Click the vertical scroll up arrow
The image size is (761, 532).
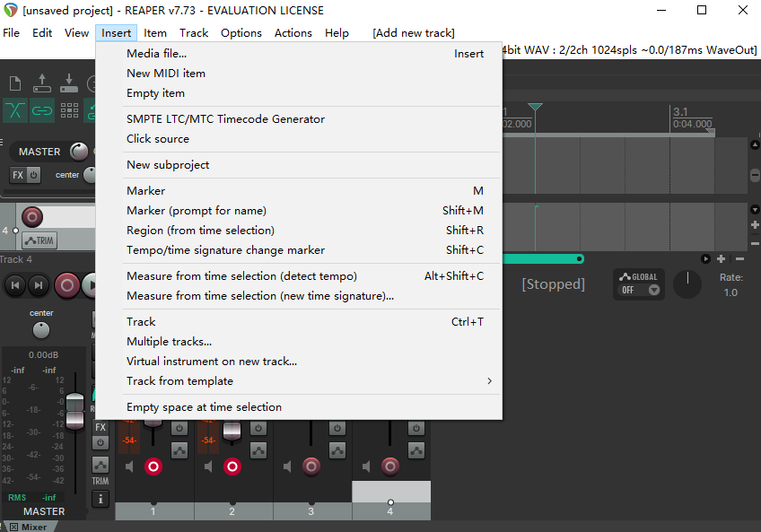pyautogui.click(x=755, y=144)
